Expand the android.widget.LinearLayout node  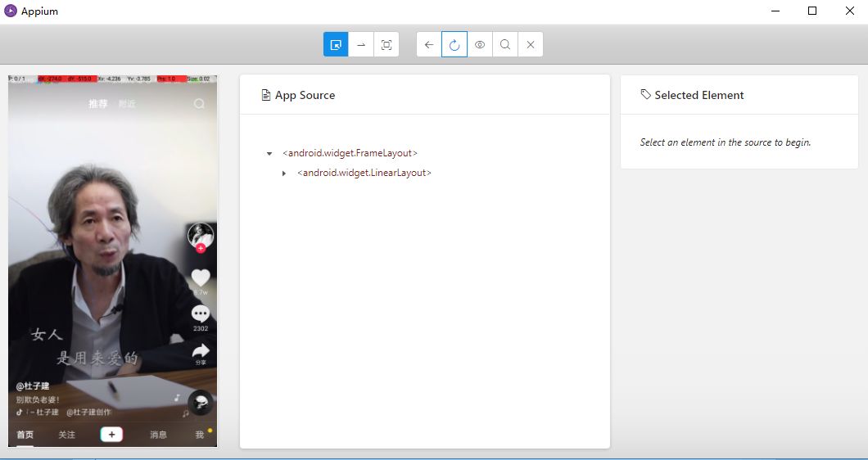tap(284, 174)
